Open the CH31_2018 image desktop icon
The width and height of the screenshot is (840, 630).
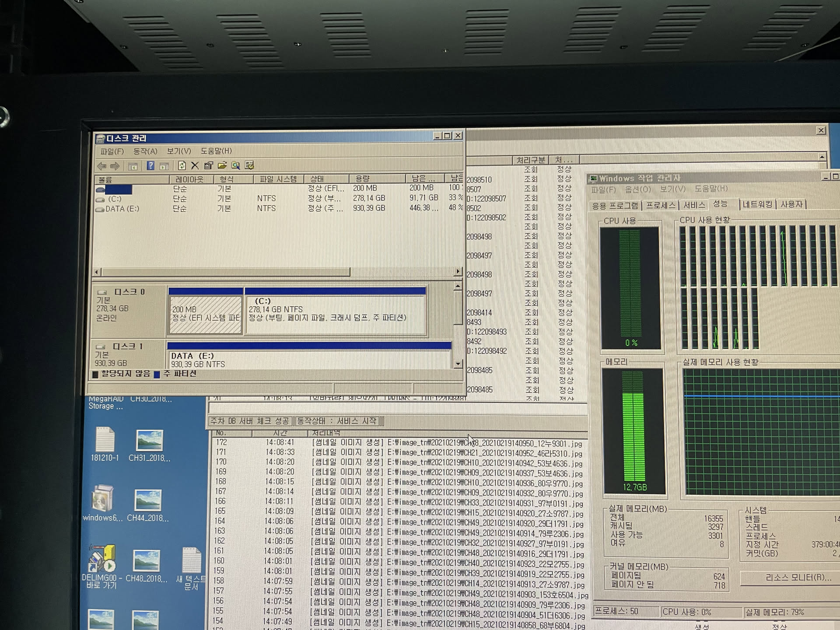149,441
